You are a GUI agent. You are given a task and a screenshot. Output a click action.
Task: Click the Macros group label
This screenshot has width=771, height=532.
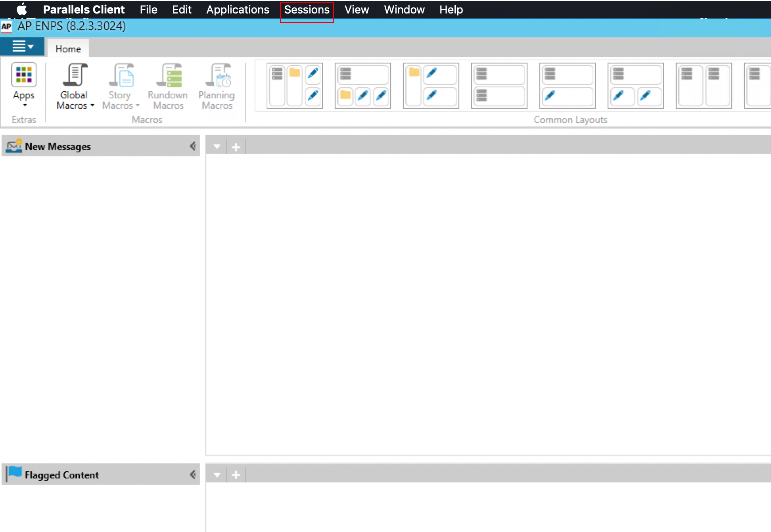click(147, 119)
